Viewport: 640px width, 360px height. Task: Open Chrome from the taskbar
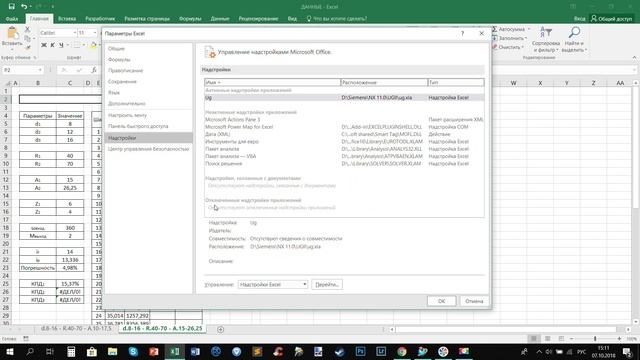[402, 351]
